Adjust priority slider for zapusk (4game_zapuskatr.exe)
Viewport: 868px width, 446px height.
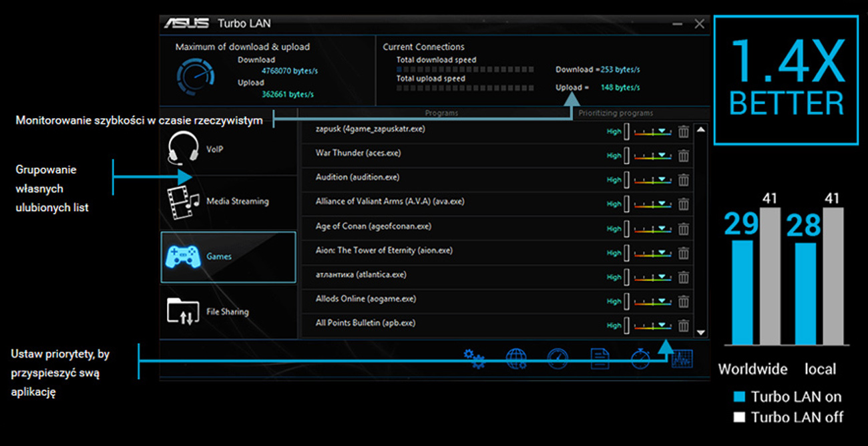pos(652,132)
